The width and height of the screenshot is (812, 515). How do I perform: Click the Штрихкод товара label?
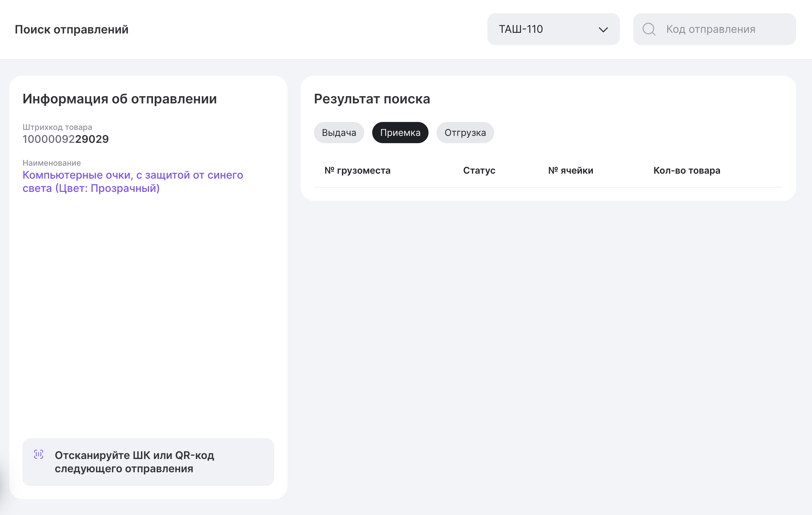coord(57,127)
